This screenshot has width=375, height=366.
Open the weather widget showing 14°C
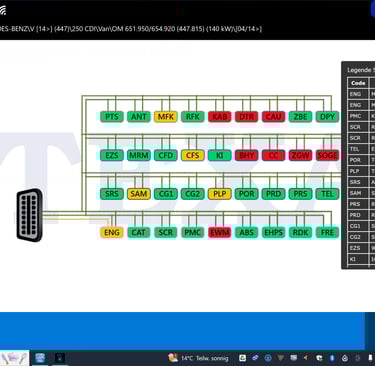pyautogui.click(x=199, y=358)
